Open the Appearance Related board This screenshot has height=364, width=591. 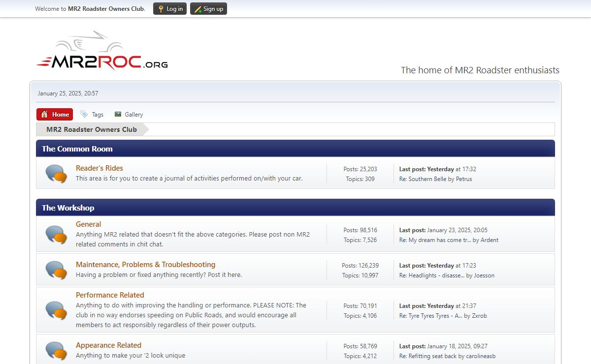(x=108, y=345)
